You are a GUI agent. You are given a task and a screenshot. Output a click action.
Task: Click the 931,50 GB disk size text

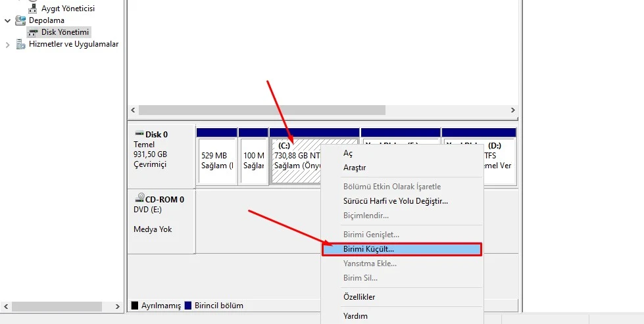coord(151,154)
